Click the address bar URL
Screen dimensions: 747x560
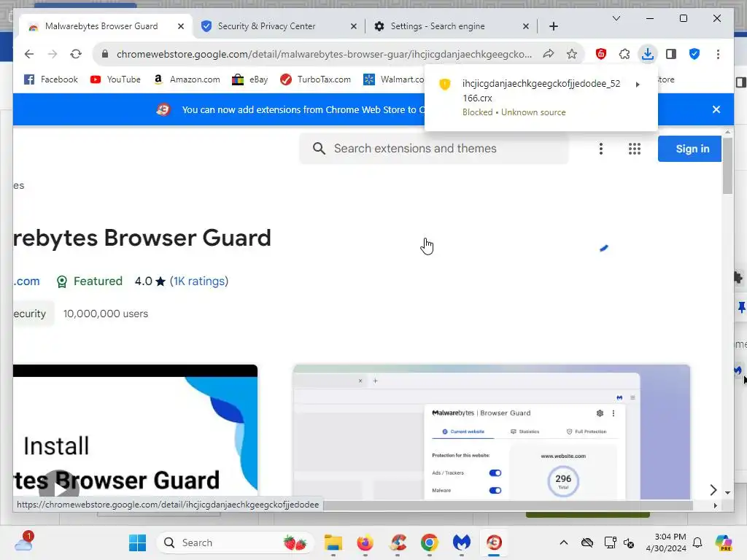tap(324, 54)
